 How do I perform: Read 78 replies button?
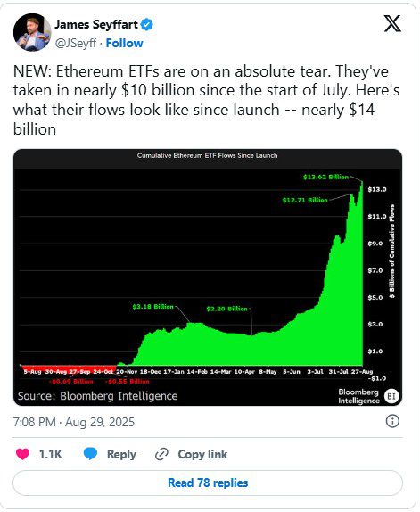[208, 483]
